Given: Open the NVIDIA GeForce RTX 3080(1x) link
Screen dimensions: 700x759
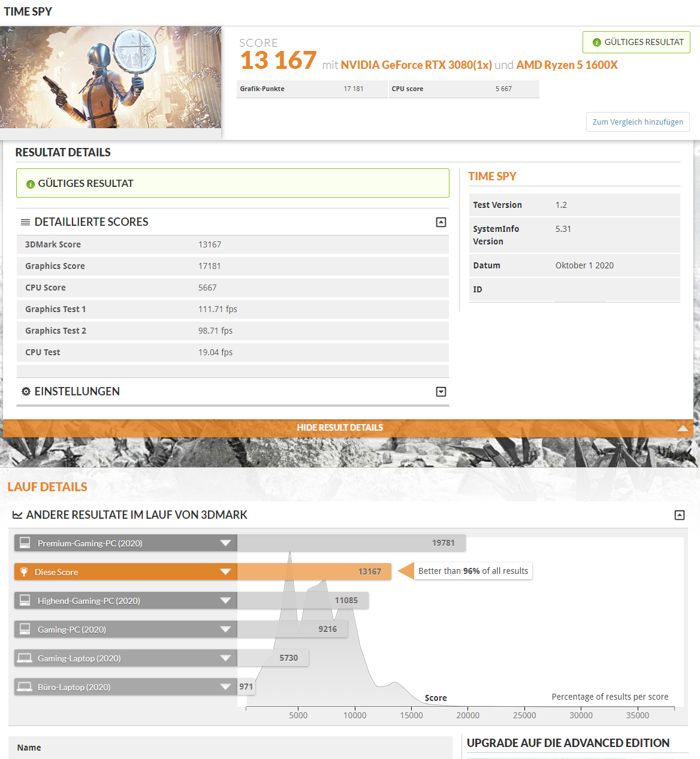Looking at the screenshot, I should pyautogui.click(x=417, y=65).
